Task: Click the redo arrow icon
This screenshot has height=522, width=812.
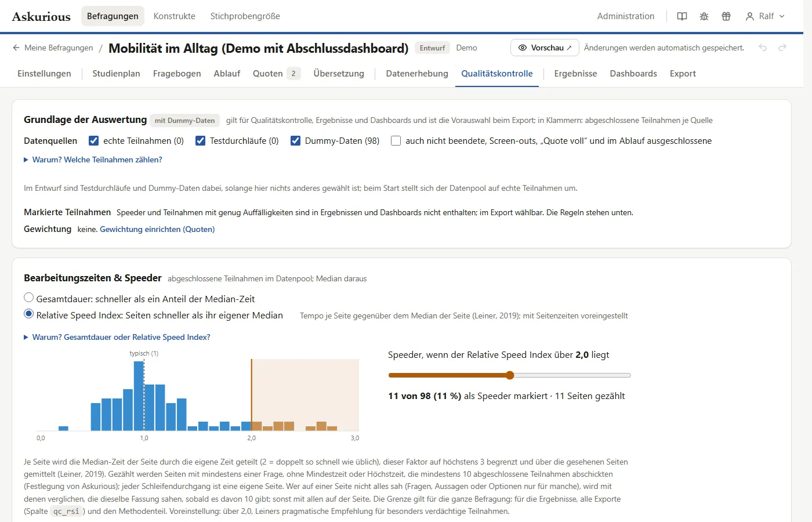Action: (782, 48)
